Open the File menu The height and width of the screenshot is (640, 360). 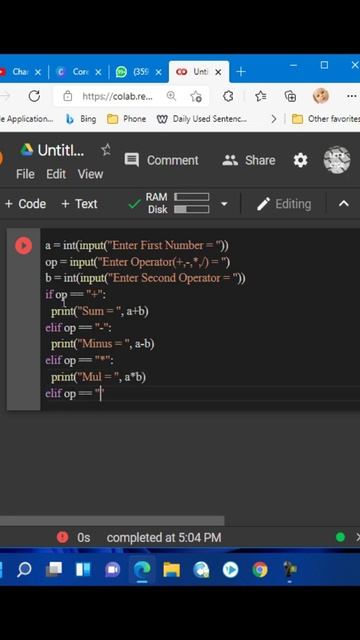(25, 174)
